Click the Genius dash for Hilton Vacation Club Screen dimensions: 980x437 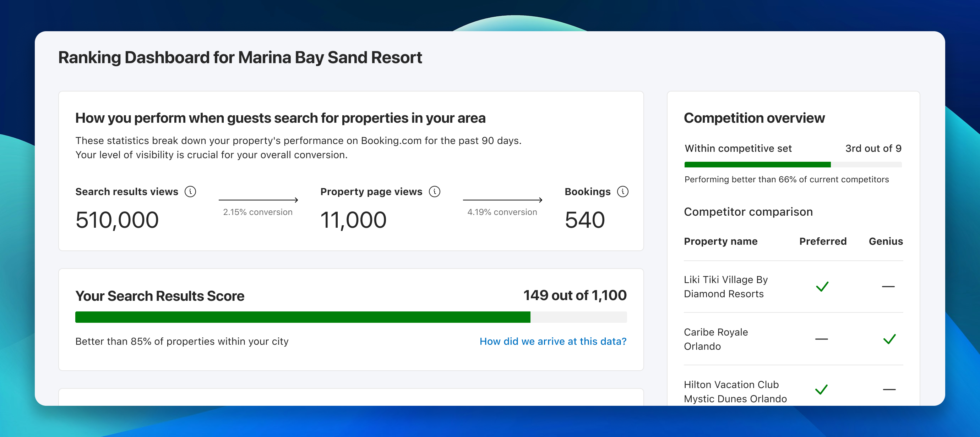tap(889, 389)
